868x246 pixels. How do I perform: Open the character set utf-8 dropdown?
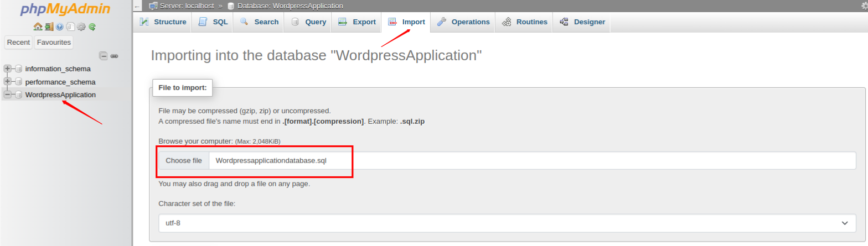point(507,223)
